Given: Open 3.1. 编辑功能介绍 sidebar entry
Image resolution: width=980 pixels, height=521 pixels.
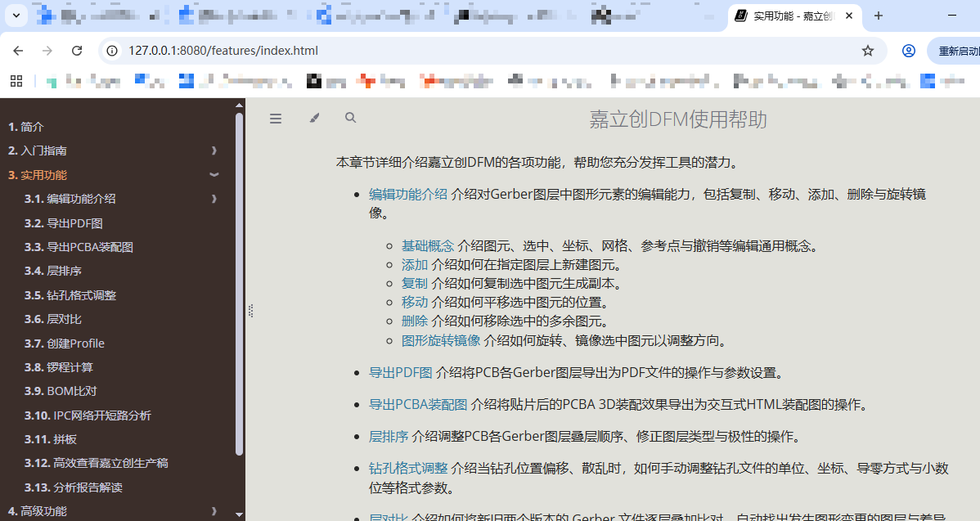Looking at the screenshot, I should 70,199.
